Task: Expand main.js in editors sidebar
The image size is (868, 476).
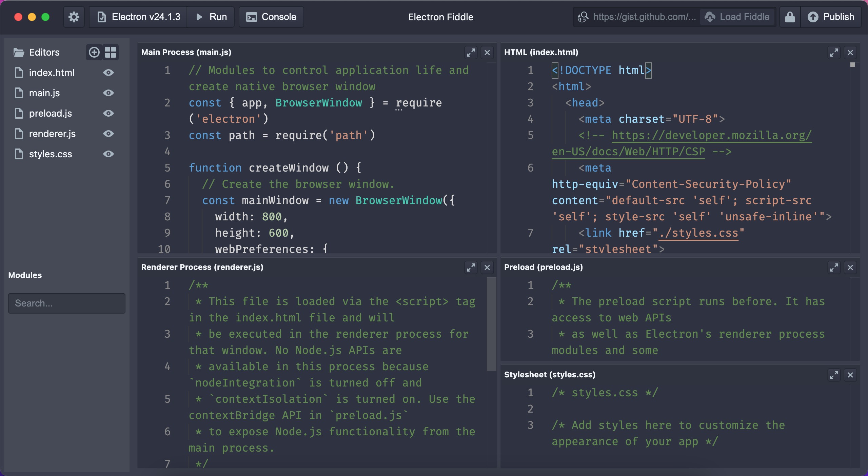Action: point(44,93)
